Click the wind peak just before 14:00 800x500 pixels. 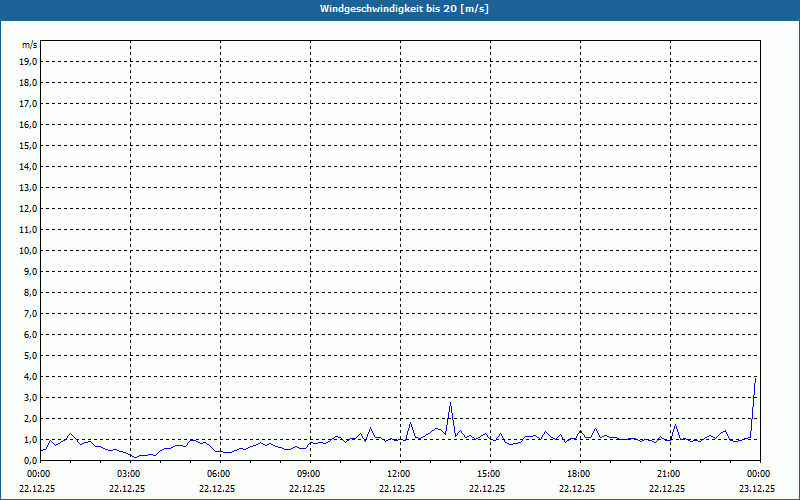(451, 403)
